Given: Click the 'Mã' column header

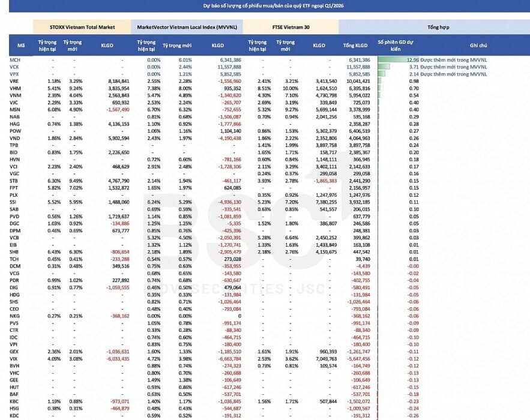Looking at the screenshot, I should click(x=21, y=45).
